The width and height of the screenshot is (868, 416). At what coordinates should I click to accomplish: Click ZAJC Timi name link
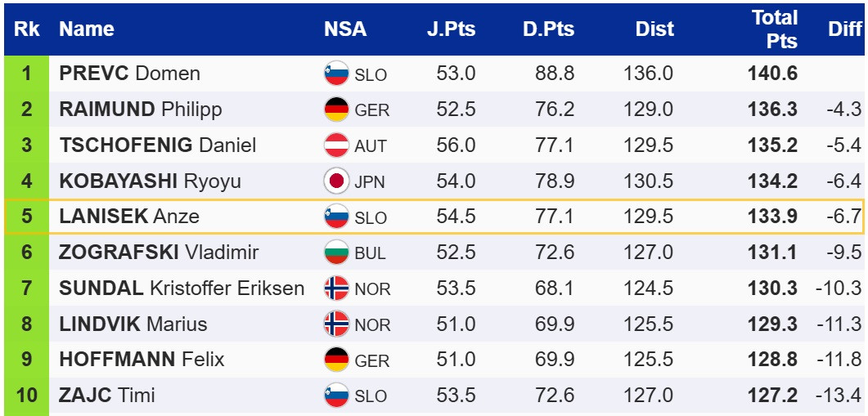(107, 396)
